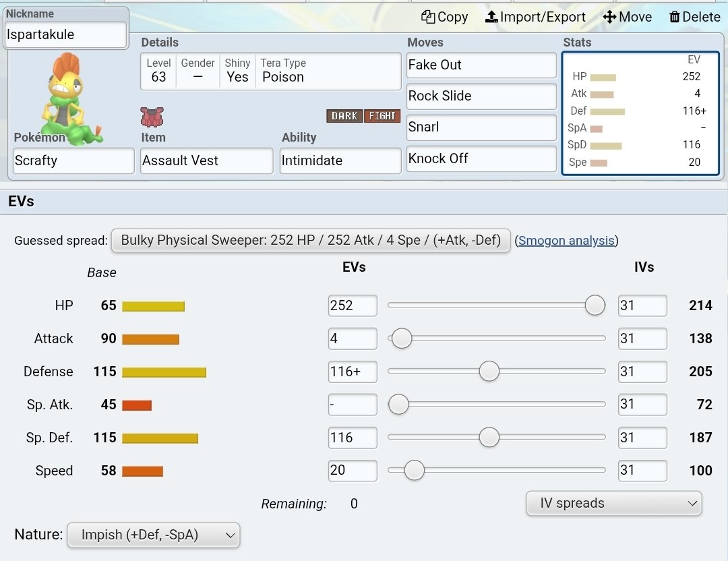
Task: Click the Sp. Def. IV input field
Action: click(642, 438)
